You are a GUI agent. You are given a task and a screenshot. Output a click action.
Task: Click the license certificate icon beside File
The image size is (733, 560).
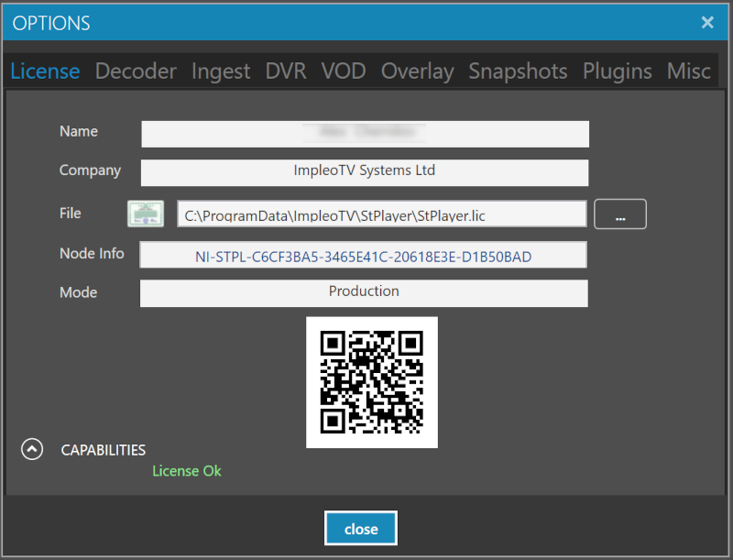[145, 214]
